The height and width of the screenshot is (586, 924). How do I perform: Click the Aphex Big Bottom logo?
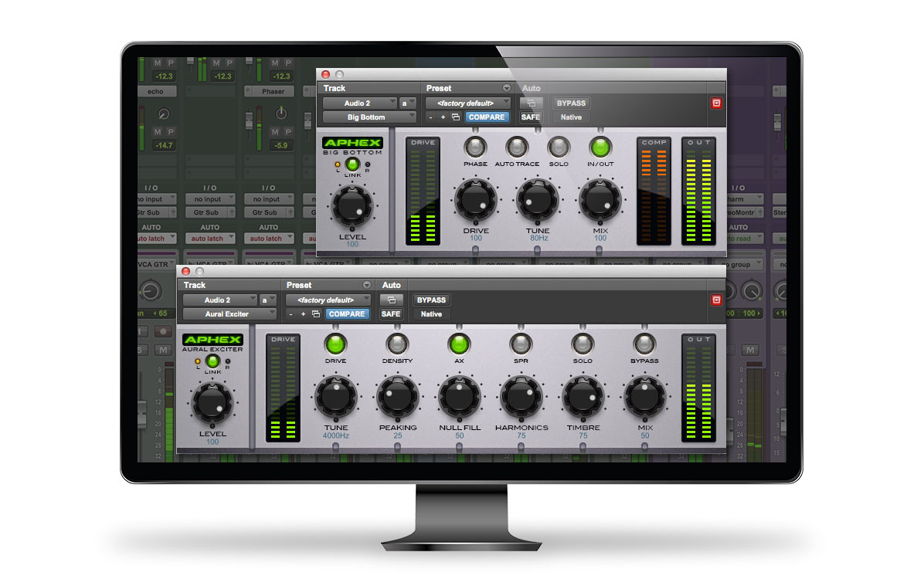(352, 142)
